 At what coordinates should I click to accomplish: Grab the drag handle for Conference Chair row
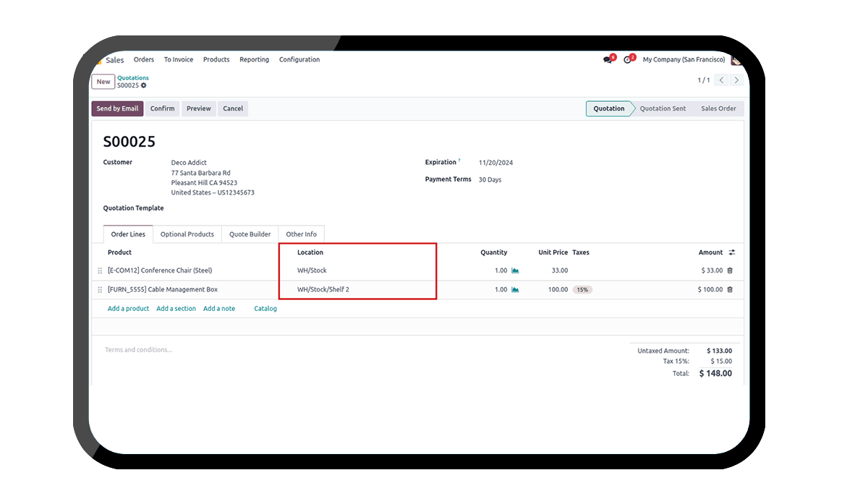coord(100,270)
